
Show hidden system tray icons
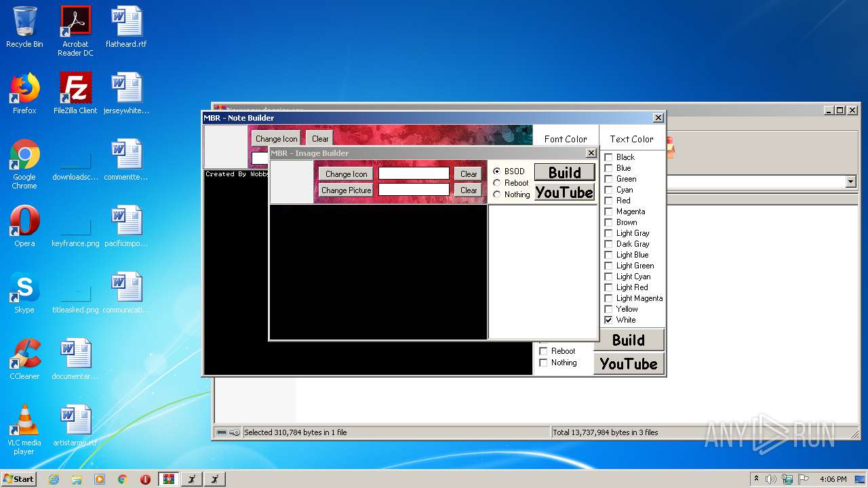[756, 479]
